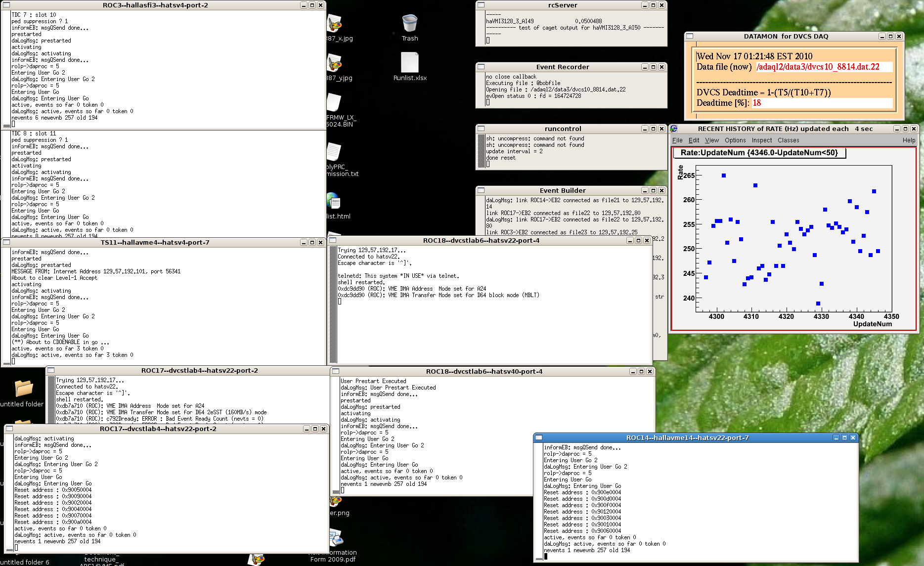924x566 pixels.
Task: Open Options menu in rate history window
Action: pos(735,140)
